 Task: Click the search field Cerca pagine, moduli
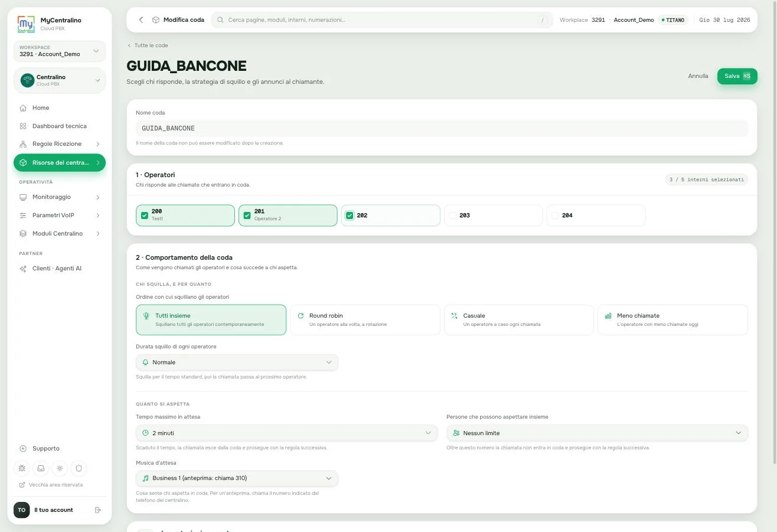382,20
